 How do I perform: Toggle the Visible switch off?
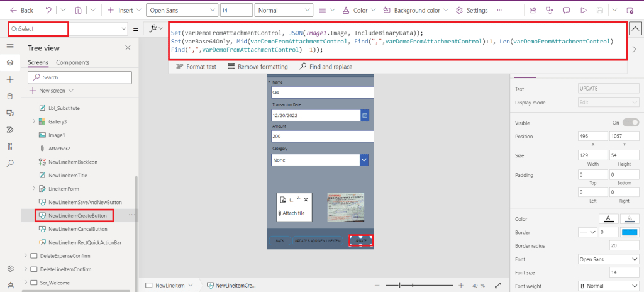point(631,122)
